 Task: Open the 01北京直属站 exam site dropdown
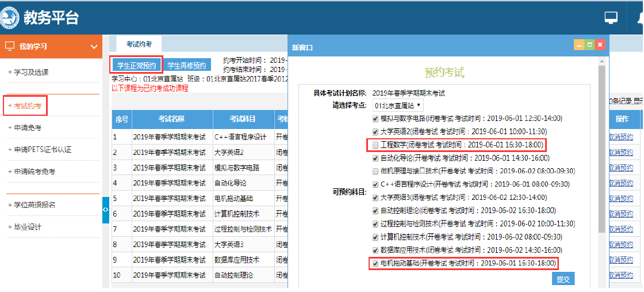click(x=398, y=105)
